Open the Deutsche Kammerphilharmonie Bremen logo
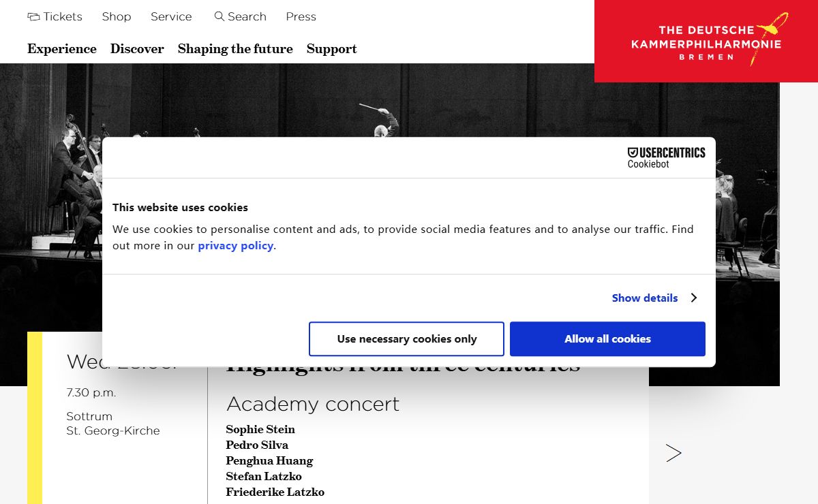 706,41
